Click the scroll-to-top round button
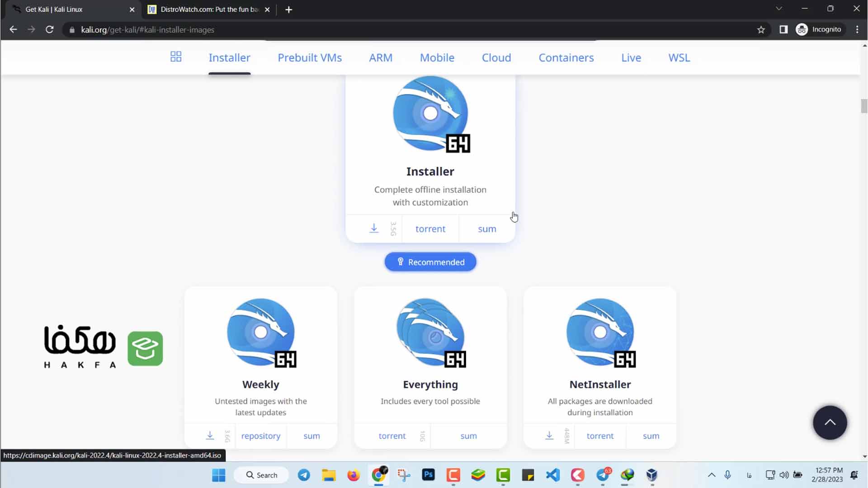This screenshot has height=488, width=868. point(830,422)
